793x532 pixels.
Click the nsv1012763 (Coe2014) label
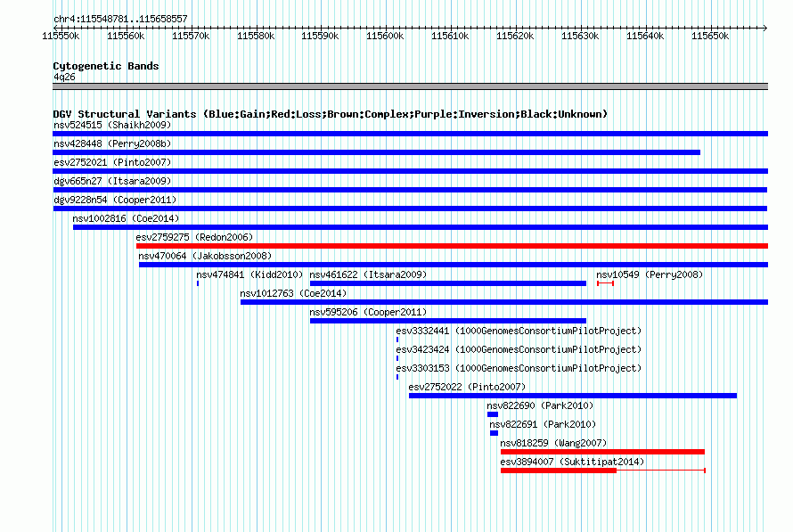point(293,293)
